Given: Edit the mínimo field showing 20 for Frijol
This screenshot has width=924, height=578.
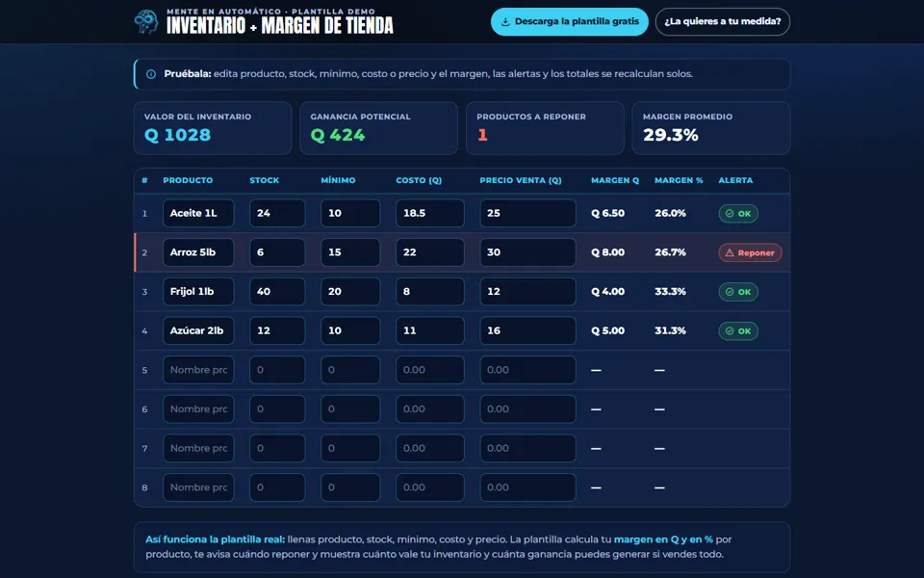Looking at the screenshot, I should 350,291.
